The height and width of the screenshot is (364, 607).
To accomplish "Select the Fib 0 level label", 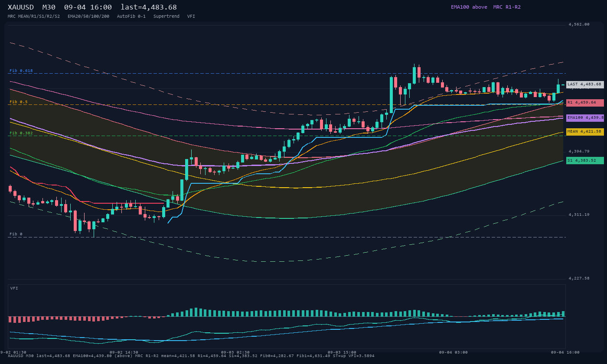I will pyautogui.click(x=16, y=234).
